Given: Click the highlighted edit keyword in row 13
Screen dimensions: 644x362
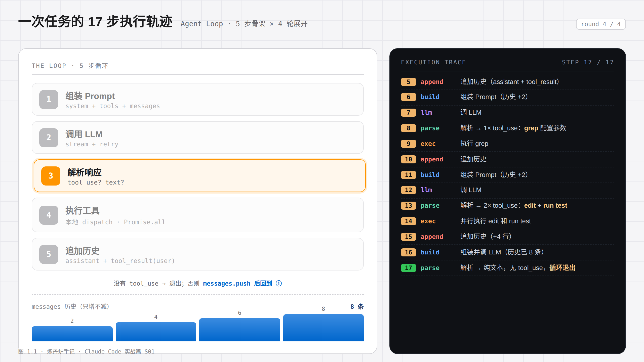Looking at the screenshot, I should coord(530,206).
